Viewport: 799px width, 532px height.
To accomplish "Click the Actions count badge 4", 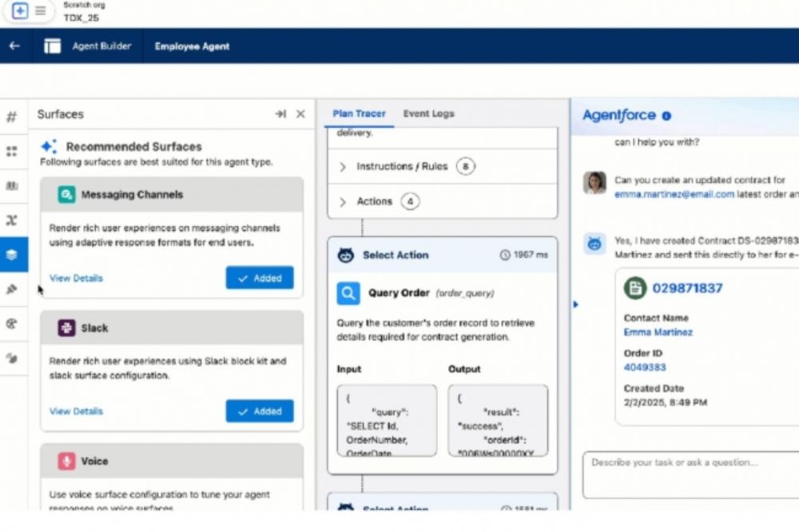I will click(410, 202).
